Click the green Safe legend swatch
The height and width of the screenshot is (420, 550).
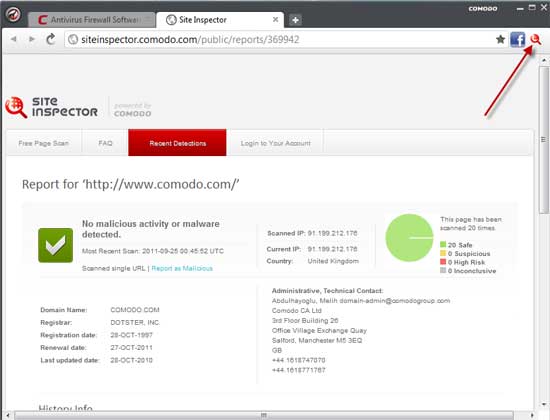443,244
